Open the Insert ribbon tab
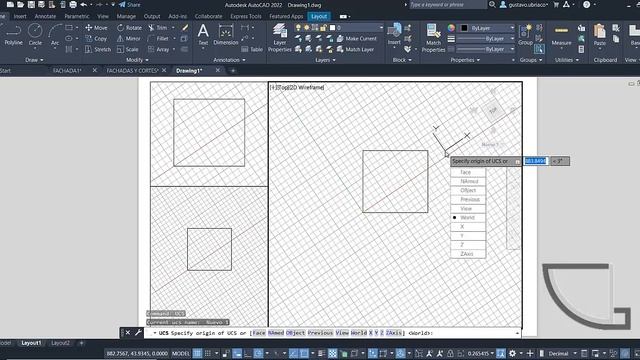 (20, 16)
